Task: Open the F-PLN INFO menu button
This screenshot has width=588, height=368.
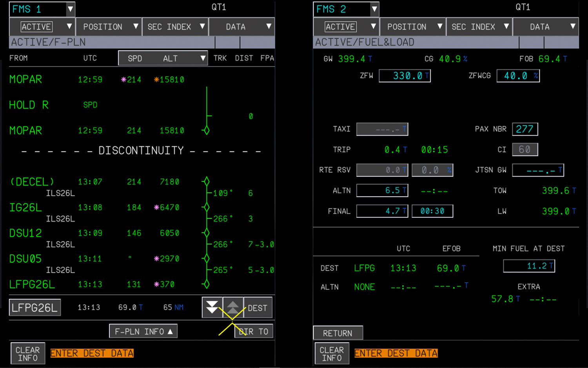Action: pos(143,332)
